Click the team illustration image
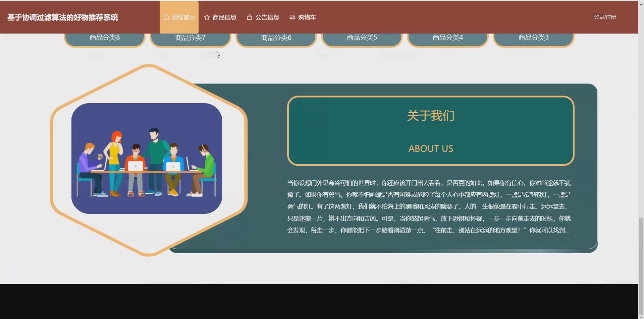This screenshot has width=644, height=319. [x=147, y=157]
